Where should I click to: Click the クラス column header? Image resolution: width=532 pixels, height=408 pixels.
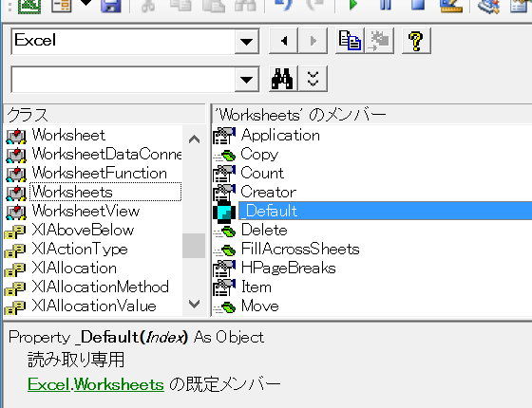coord(104,115)
